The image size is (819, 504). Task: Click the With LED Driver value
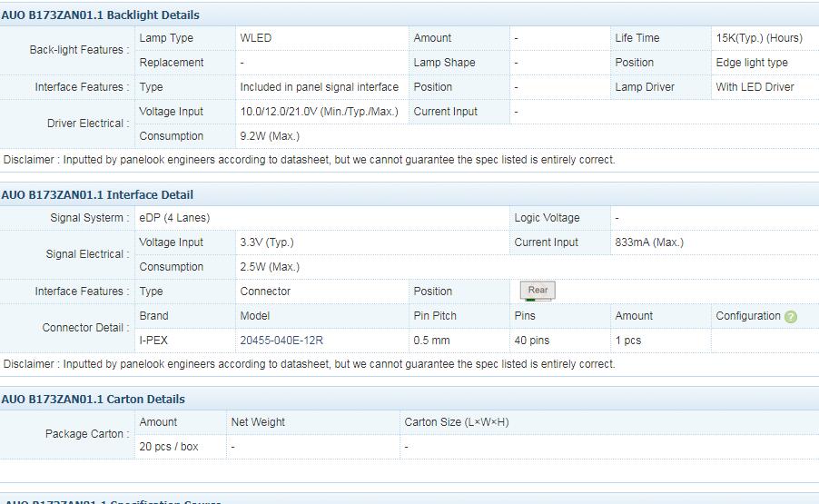[755, 87]
